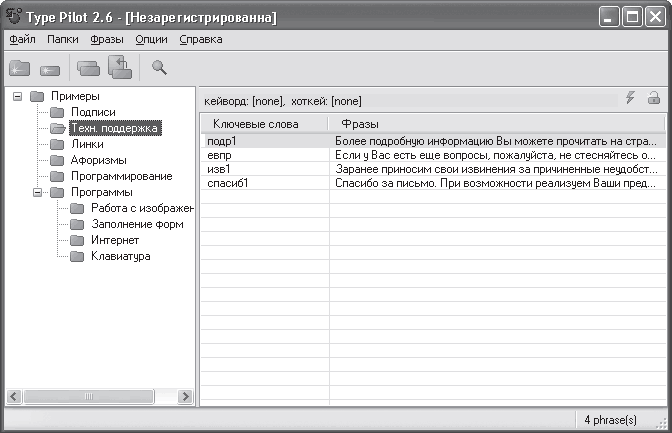Click the lightning bolt icon

630,97
